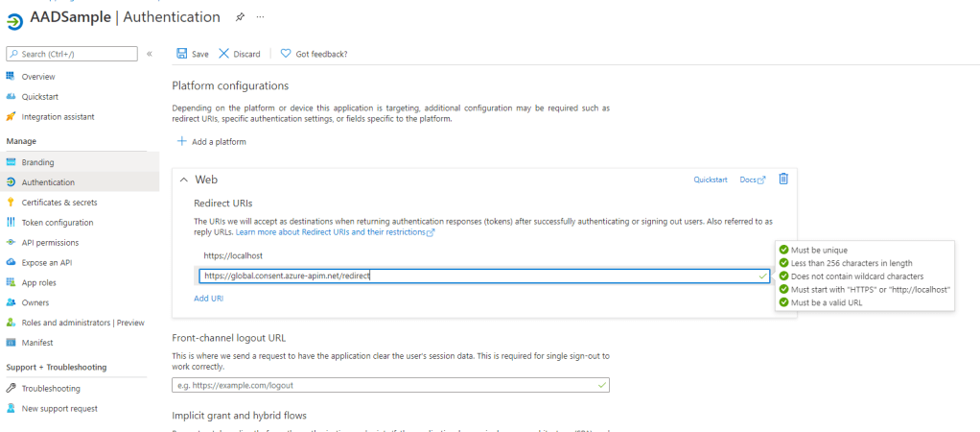Click the redirect URI input field
980x432 pixels.
[x=478, y=276]
